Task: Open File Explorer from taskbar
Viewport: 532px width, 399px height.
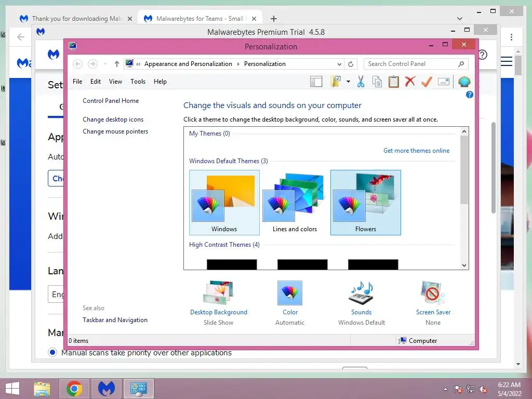Action: pos(42,389)
